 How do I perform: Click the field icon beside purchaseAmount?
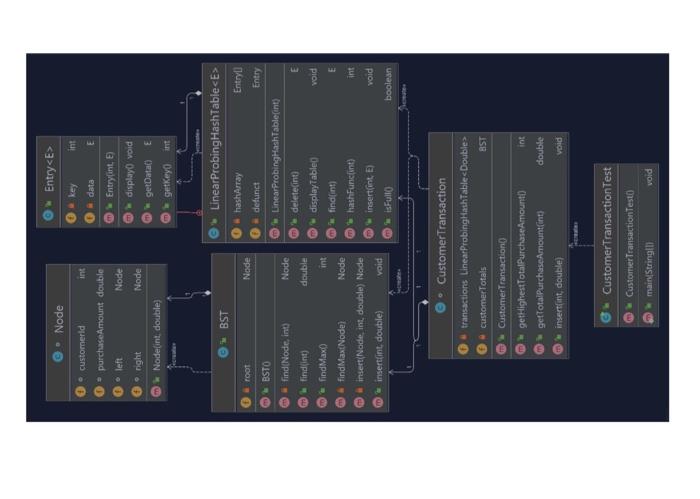99,391
